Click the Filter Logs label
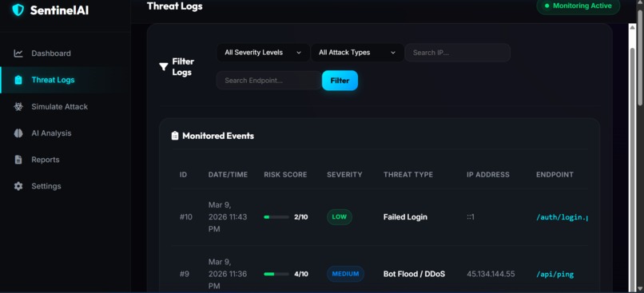This screenshot has width=644, height=293. point(183,67)
